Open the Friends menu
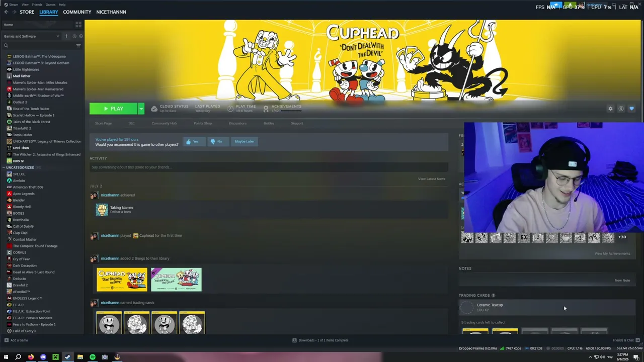644x362 pixels. 37,5
